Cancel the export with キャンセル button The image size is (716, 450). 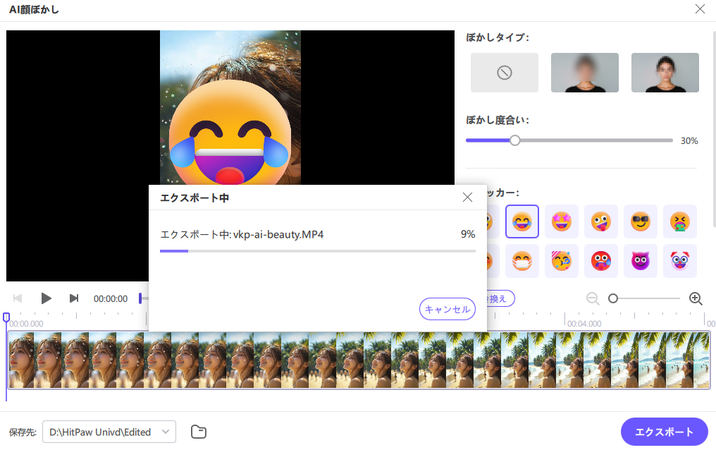[447, 309]
